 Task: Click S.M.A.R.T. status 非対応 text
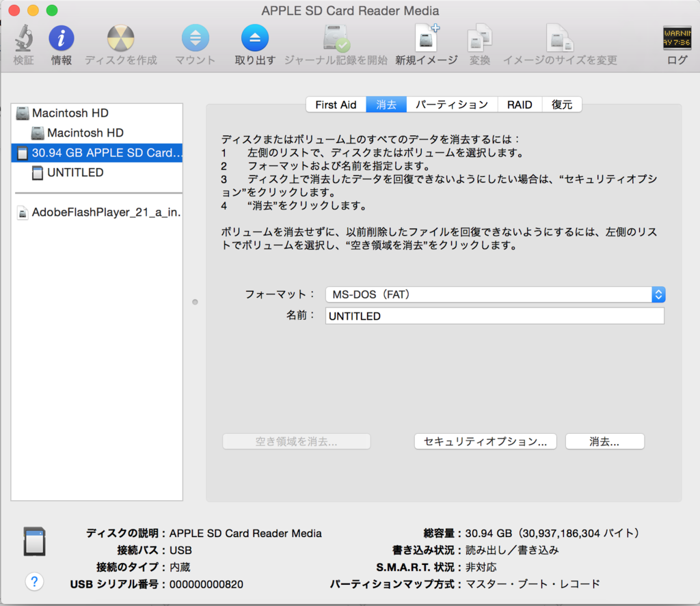click(x=481, y=567)
